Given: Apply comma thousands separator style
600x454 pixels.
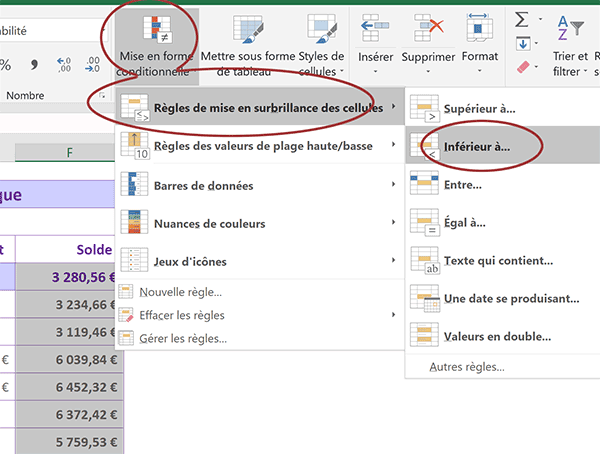Looking at the screenshot, I should 34,64.
